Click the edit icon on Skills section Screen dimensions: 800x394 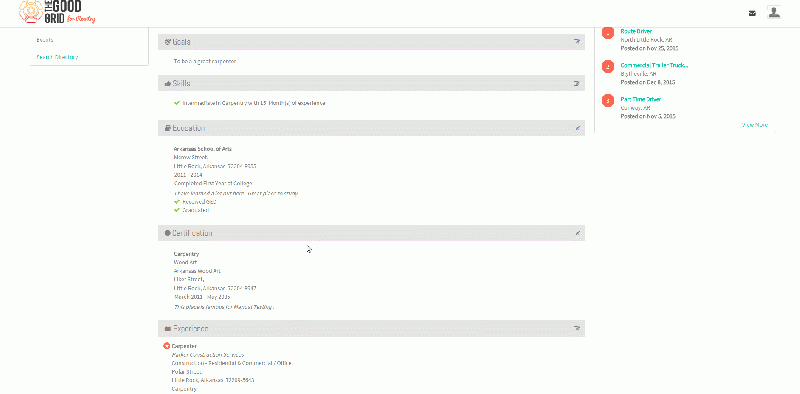tap(577, 83)
